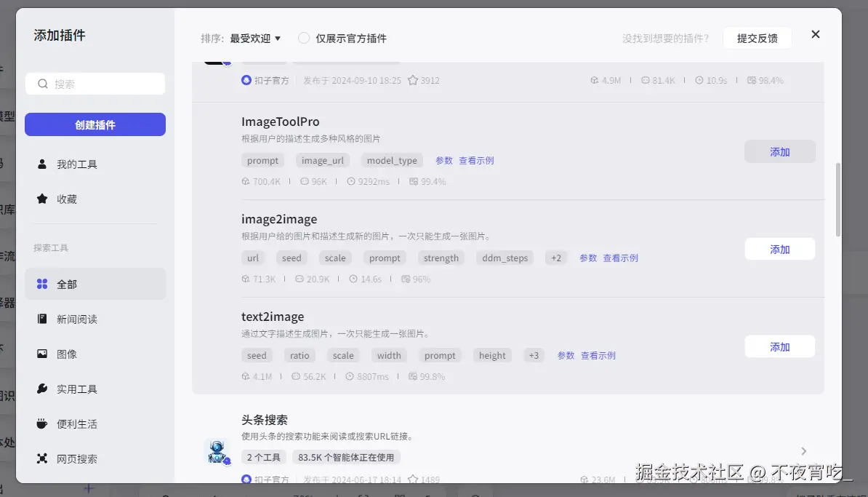
Task: Click image2image clock icon at 14.6s
Action: pos(353,279)
